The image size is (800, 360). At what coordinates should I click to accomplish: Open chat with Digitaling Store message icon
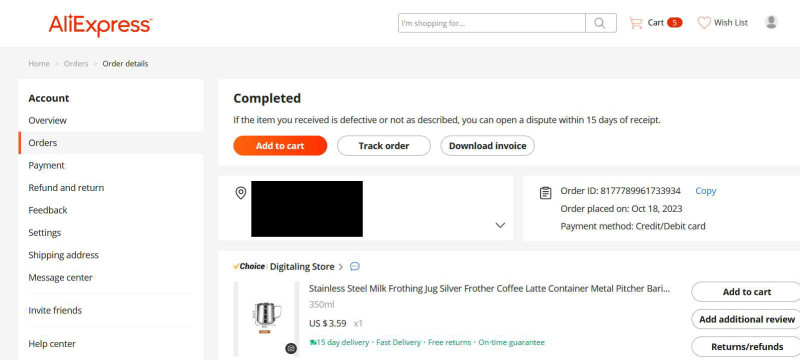point(355,266)
